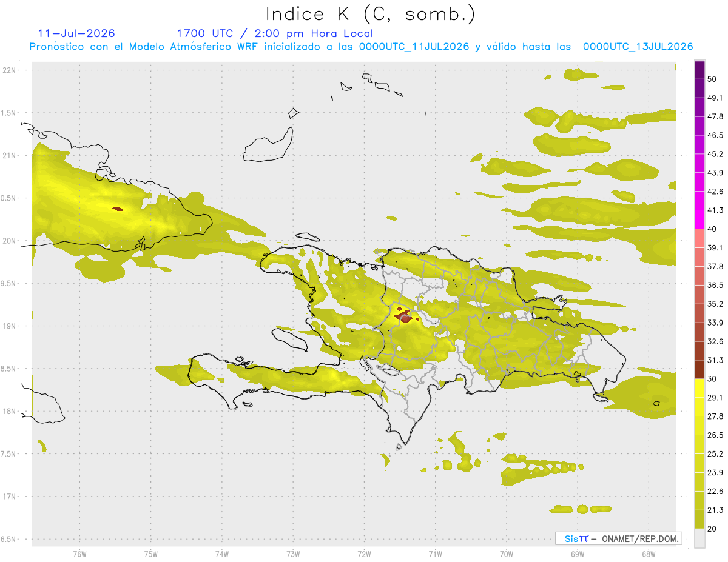The image size is (728, 562).
Task: Click the "1700 UTC / 2:00 pm Hora Local" time label
Action: point(275,33)
